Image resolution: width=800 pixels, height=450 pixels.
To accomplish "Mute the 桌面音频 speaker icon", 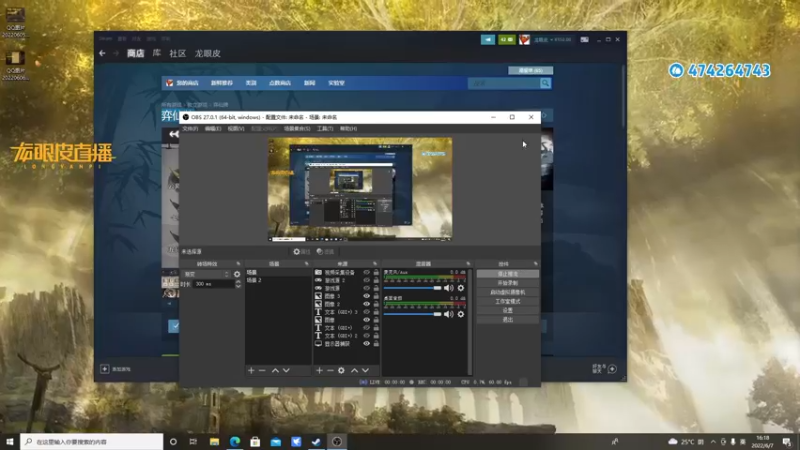I will pos(448,314).
